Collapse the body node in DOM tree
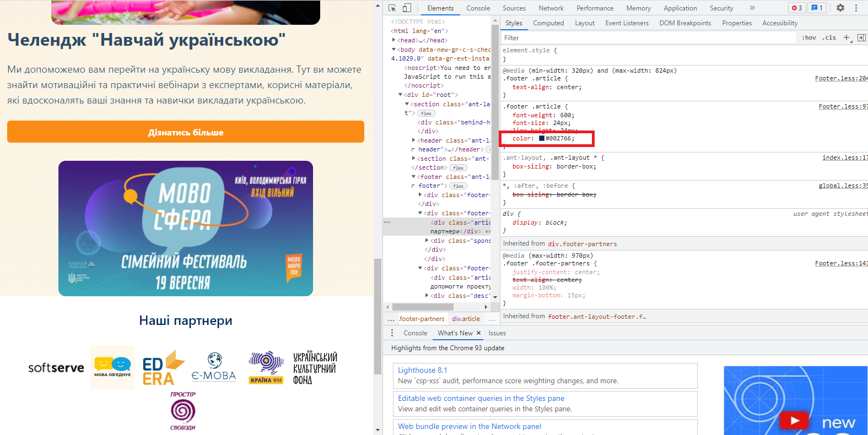 click(x=393, y=50)
